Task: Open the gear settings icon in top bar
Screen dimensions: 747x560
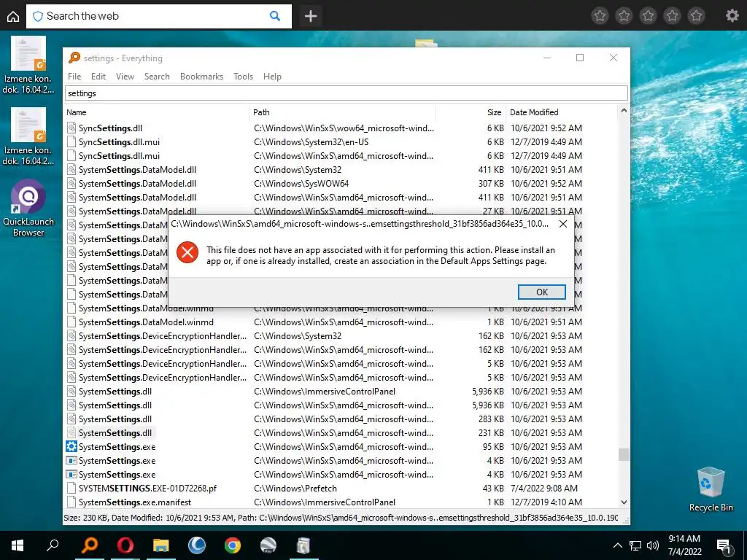Action: click(x=732, y=16)
